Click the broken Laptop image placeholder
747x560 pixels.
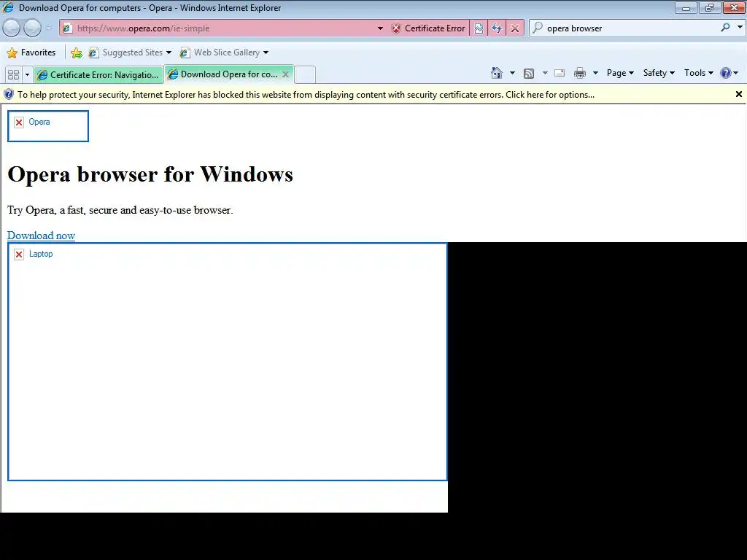pos(228,362)
